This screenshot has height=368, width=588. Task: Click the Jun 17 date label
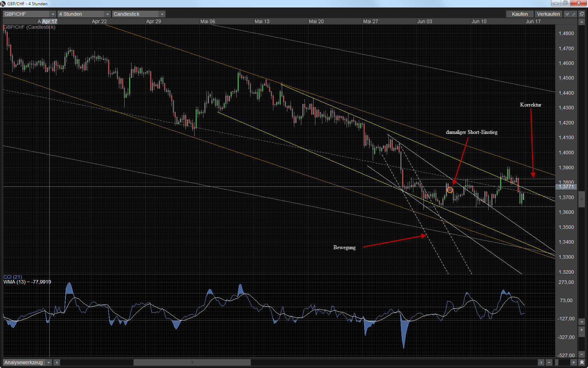coord(533,21)
